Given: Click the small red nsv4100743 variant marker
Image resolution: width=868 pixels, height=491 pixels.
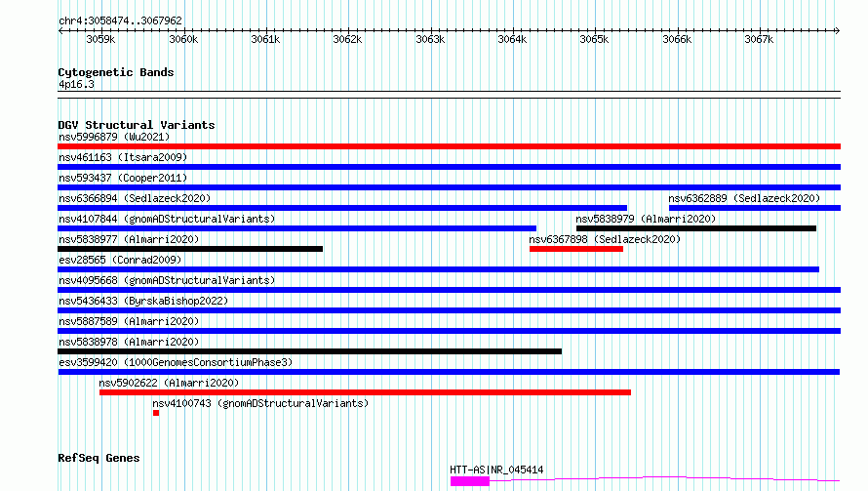Looking at the screenshot, I should pyautogui.click(x=156, y=413).
